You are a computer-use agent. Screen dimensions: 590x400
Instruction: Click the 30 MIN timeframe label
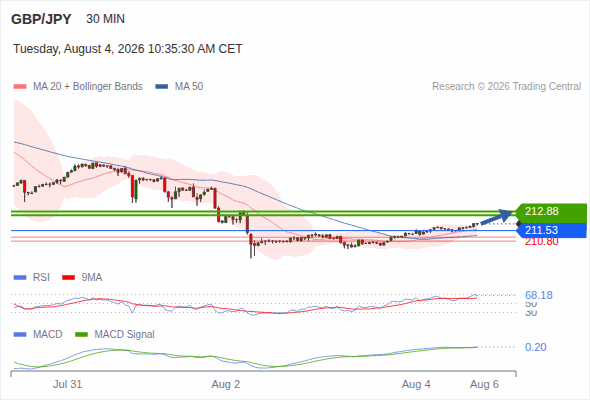pos(105,19)
